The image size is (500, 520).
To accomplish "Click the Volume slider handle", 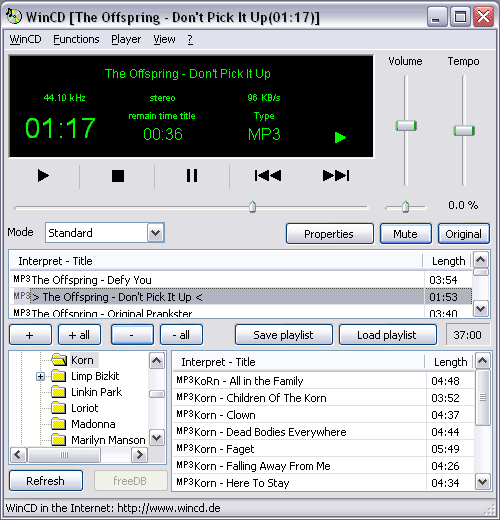I will (406, 126).
